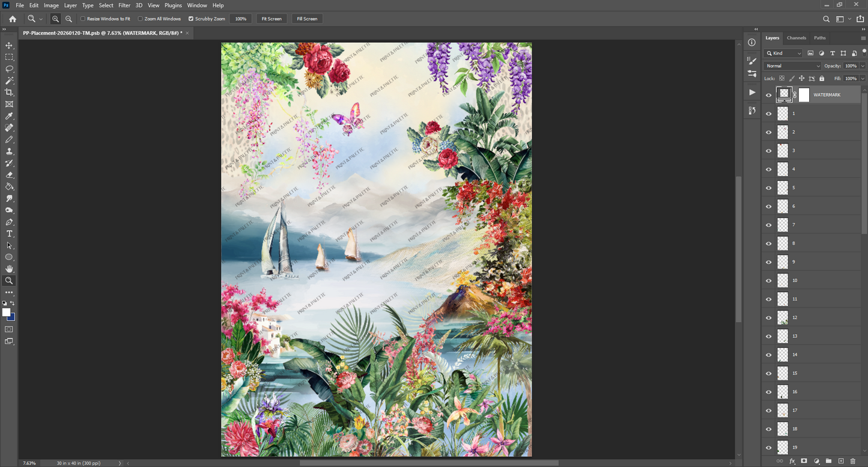Screen dimensions: 868x467
Task: Select the Healing Brush tool
Action: (9, 128)
